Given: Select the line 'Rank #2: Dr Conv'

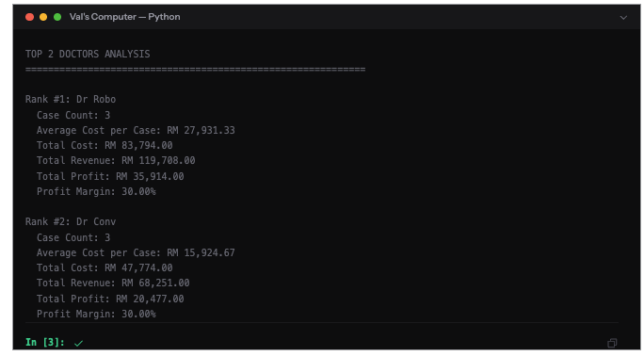Looking at the screenshot, I should pyautogui.click(x=71, y=221).
